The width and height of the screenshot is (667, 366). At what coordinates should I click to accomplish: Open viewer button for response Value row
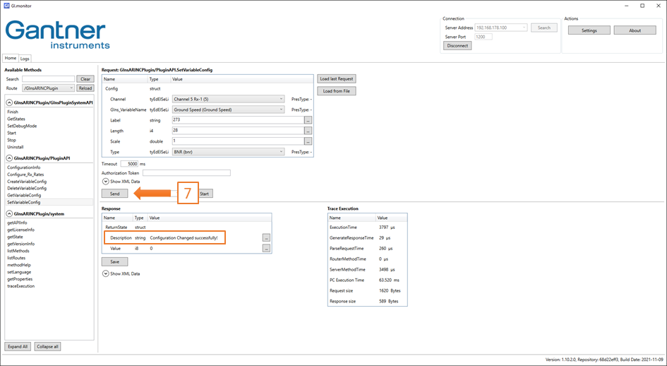pyautogui.click(x=266, y=248)
